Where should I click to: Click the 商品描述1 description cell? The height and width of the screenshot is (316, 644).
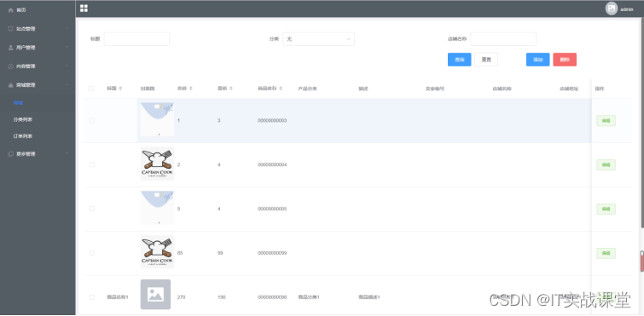[369, 297]
